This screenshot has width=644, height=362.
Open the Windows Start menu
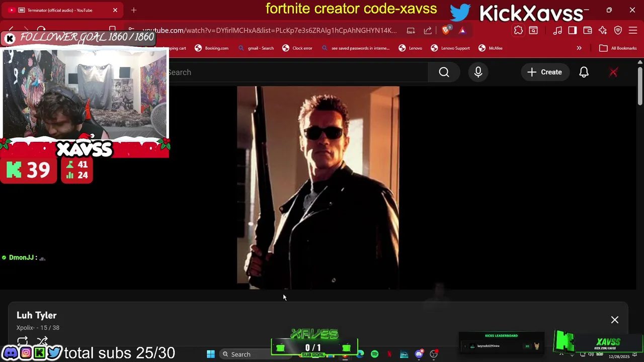coord(211,354)
